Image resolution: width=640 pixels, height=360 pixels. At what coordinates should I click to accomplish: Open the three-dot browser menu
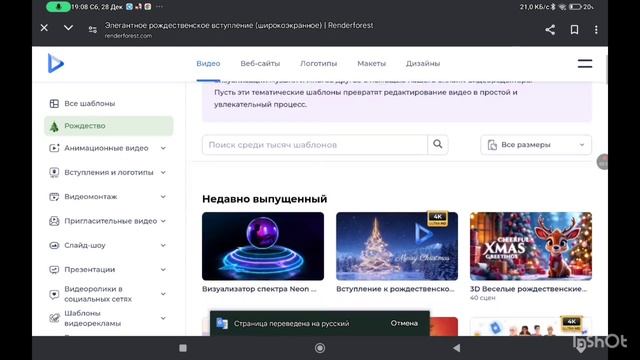coord(596,29)
